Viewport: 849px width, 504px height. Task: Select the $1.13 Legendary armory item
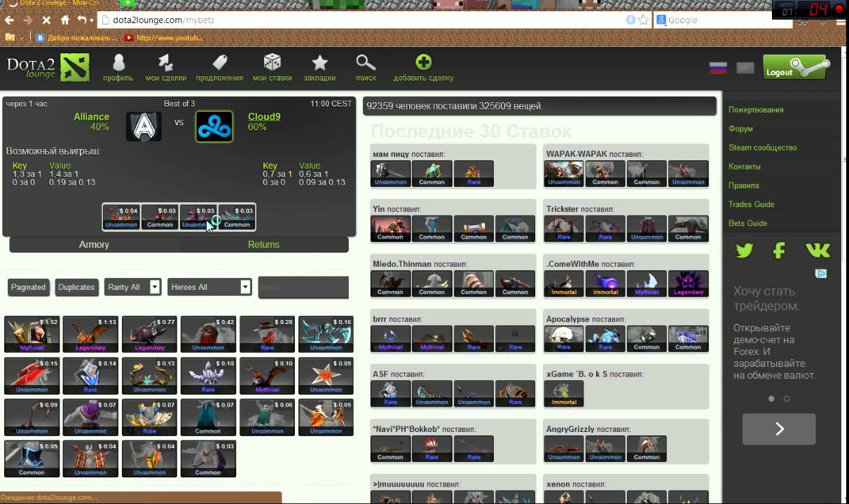point(90,334)
